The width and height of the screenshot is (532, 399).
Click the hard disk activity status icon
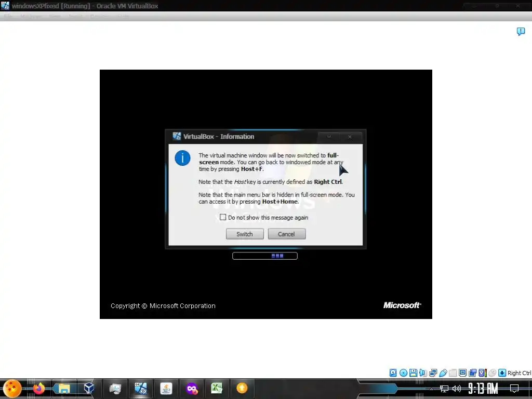(x=393, y=373)
